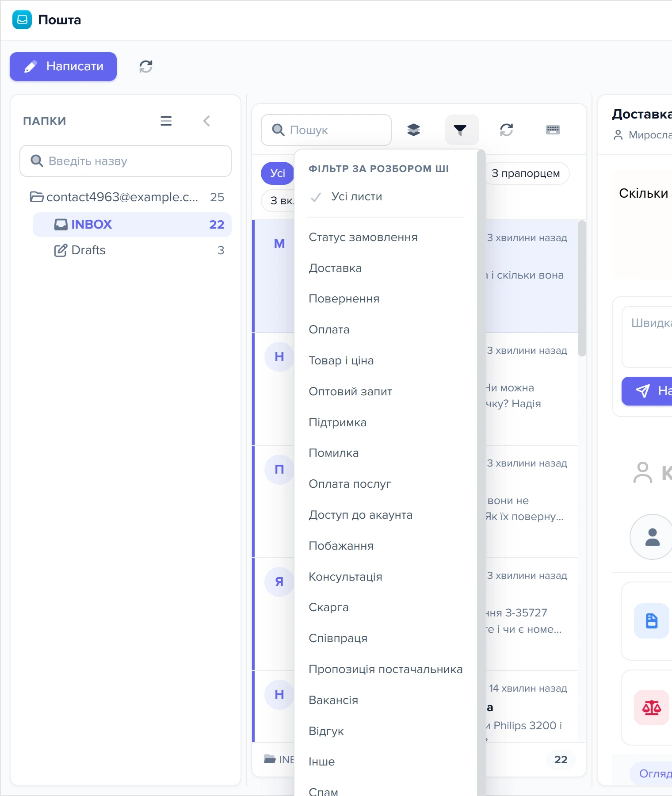Select the contact4963@example.c... account folder
Screen dimensions: 672x796
(x=127, y=197)
